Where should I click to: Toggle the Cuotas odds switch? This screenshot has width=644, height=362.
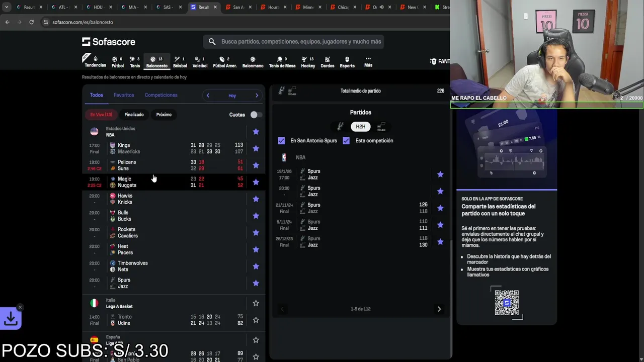tap(256, 115)
